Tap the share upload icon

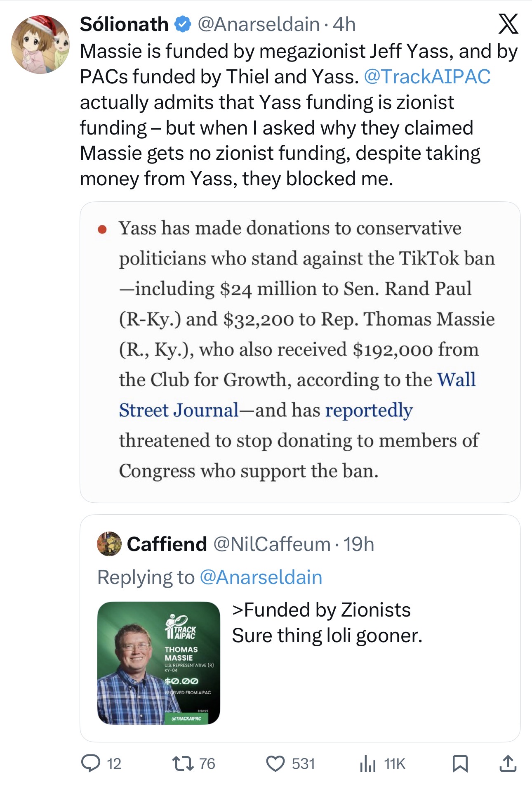(x=508, y=763)
